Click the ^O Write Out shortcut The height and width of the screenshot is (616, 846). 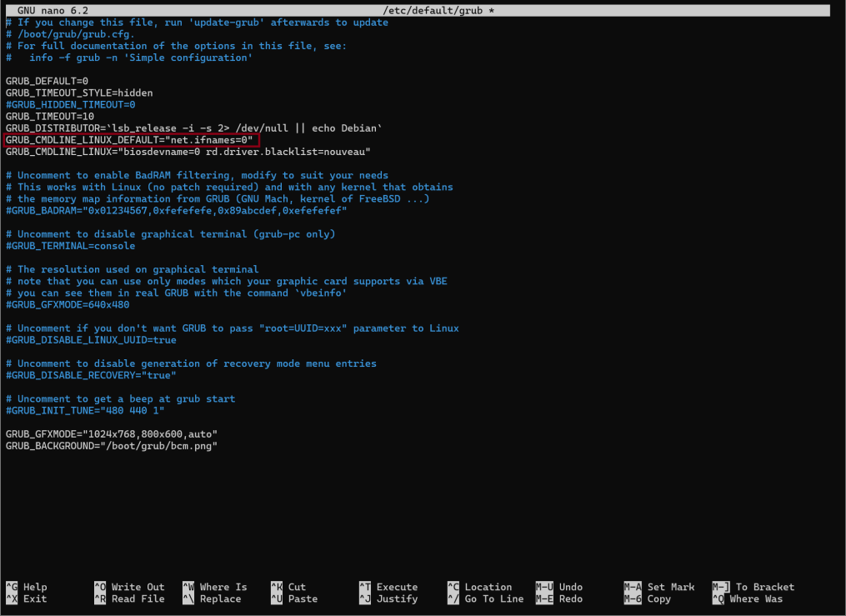click(x=129, y=587)
